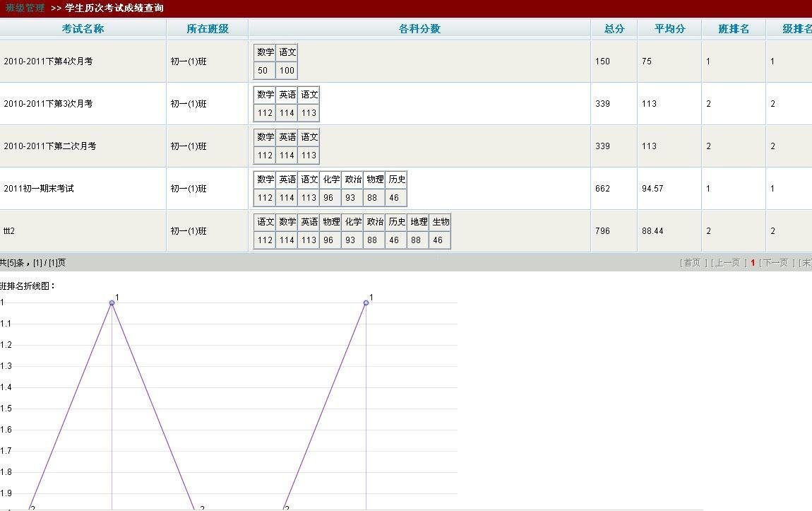
Task: Click the 2010-2011下第3次月考 exam name
Action: (48, 104)
